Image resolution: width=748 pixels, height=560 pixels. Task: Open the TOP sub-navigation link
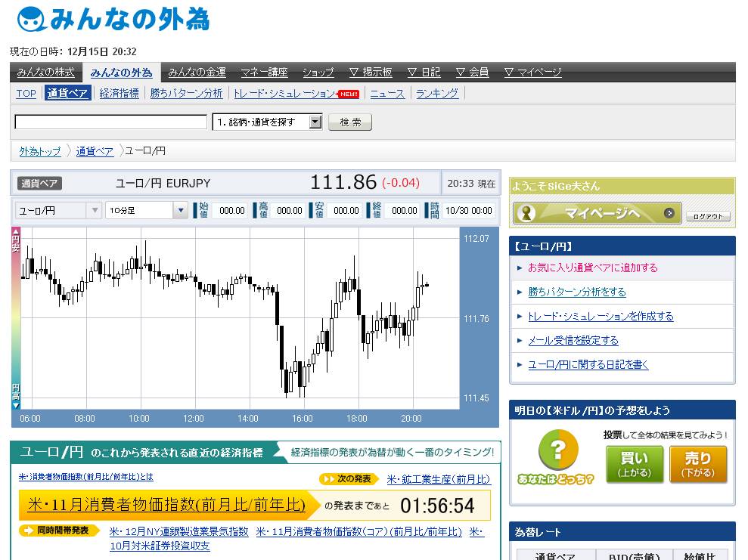[26, 94]
